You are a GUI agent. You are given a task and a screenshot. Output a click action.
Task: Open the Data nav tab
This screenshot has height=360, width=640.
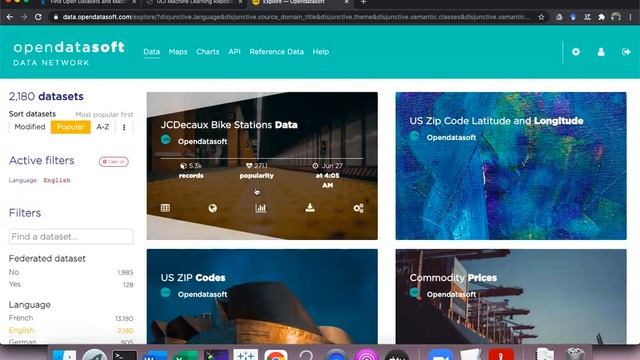151,52
